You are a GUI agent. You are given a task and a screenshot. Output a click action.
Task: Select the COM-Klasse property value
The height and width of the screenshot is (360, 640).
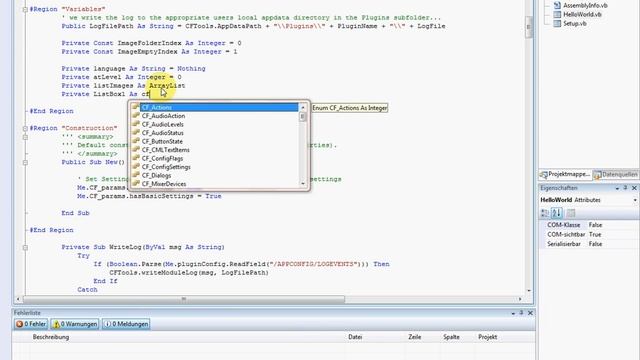point(596,225)
